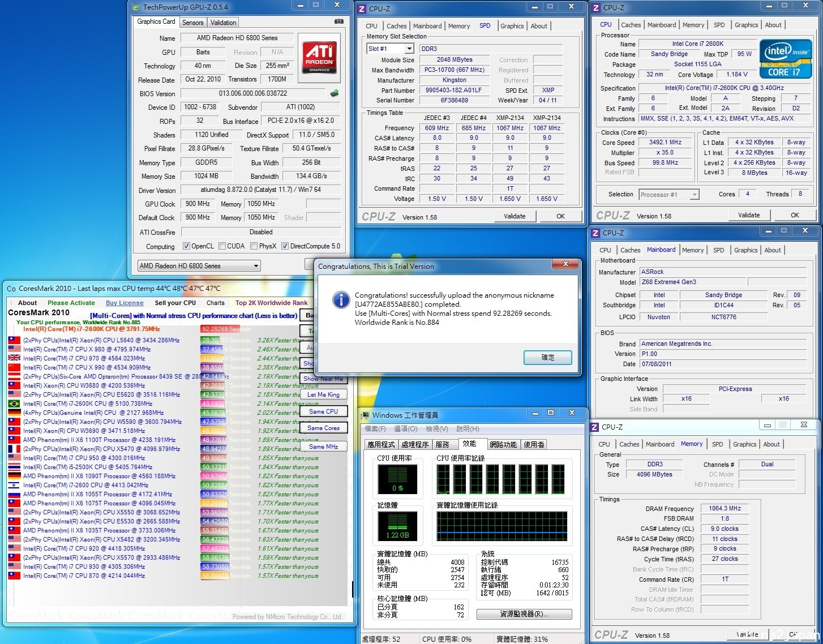823x644 pixels.
Task: Click the ATI Radeon Graphics logo
Action: (319, 57)
